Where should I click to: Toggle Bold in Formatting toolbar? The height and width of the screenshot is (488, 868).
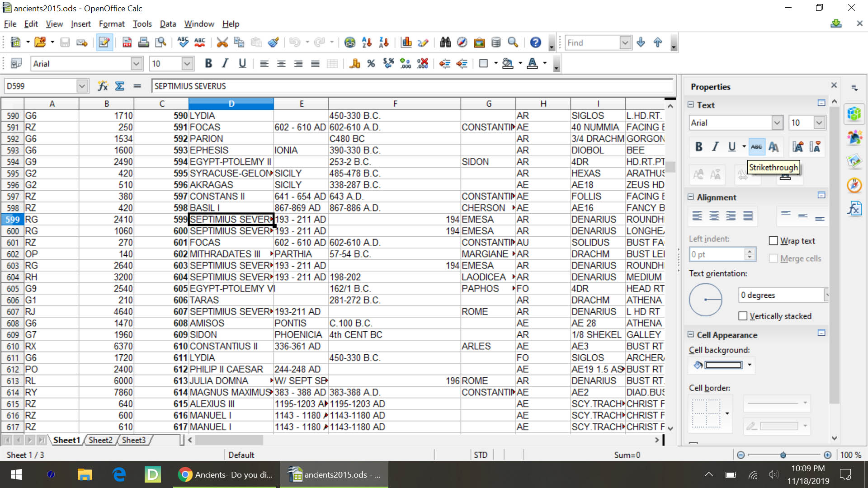click(x=208, y=64)
